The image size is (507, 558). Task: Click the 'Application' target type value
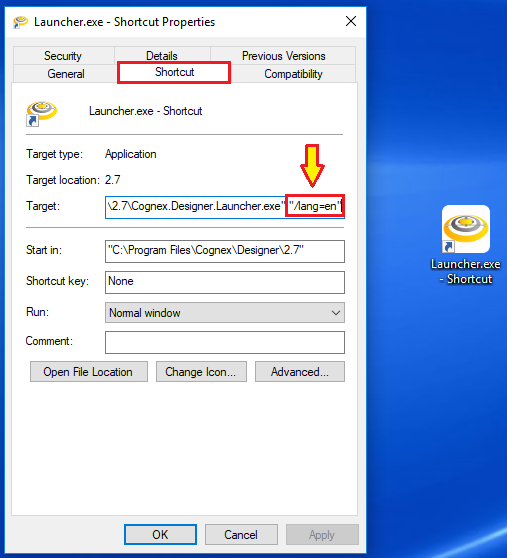(131, 154)
